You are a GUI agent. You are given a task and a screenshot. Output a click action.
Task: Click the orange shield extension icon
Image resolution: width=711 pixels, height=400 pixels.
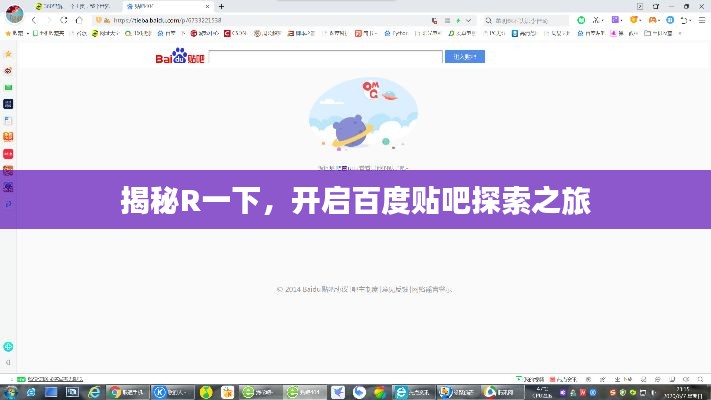coord(633,20)
